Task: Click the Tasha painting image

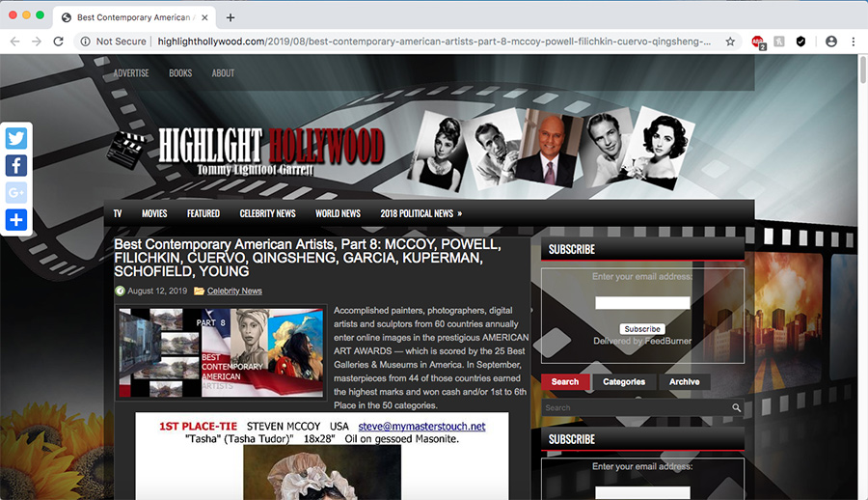Action: pyautogui.click(x=322, y=472)
